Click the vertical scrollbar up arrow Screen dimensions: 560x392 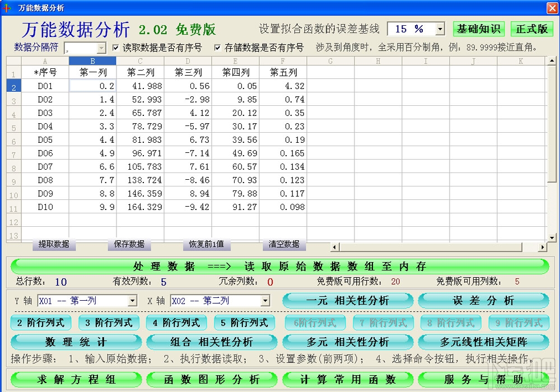tap(552, 60)
